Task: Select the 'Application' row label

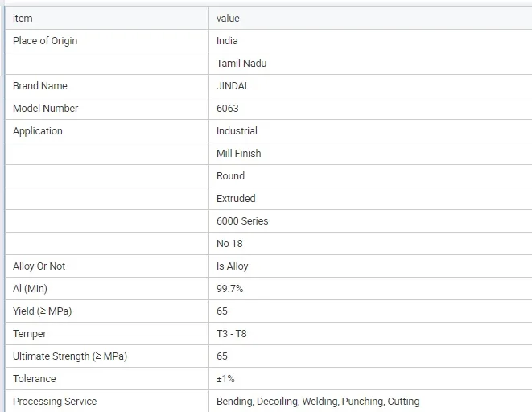Action: 38,130
